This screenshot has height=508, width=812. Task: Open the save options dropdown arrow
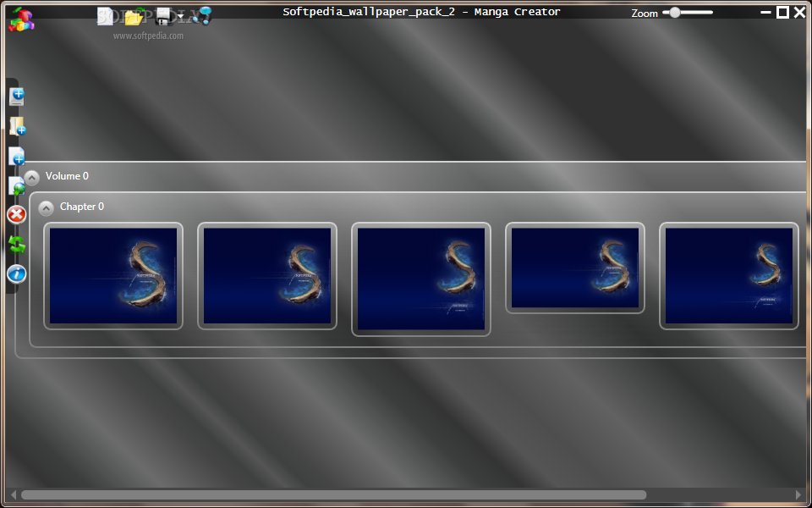click(x=180, y=17)
